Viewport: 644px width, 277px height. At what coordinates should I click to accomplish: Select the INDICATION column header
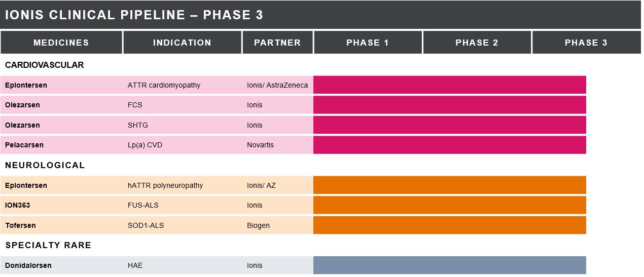[x=182, y=43]
